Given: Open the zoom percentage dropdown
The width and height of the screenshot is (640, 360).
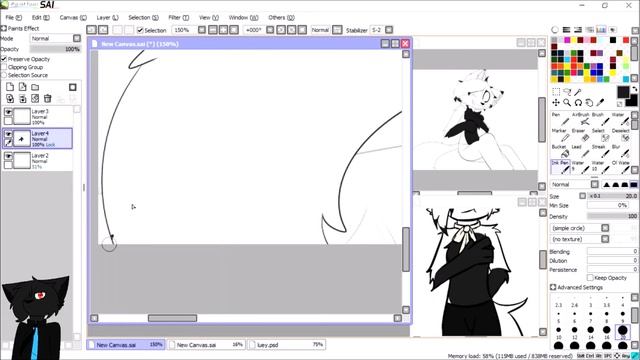Looking at the screenshot, I should pos(202,30).
